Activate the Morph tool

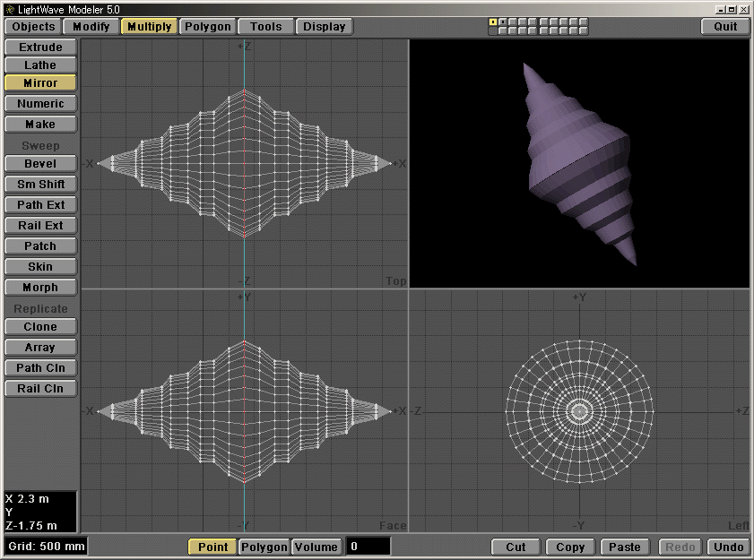39,287
